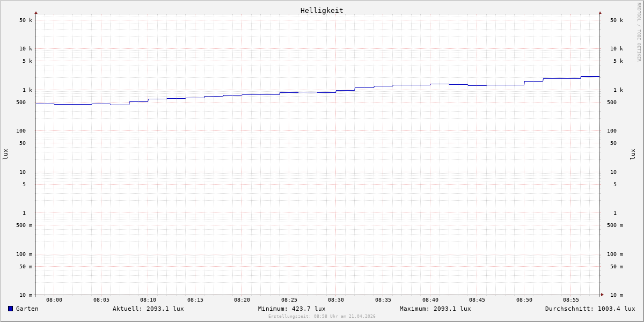
Task: Click the left vertical lux axis title
Action: [x=5, y=154]
